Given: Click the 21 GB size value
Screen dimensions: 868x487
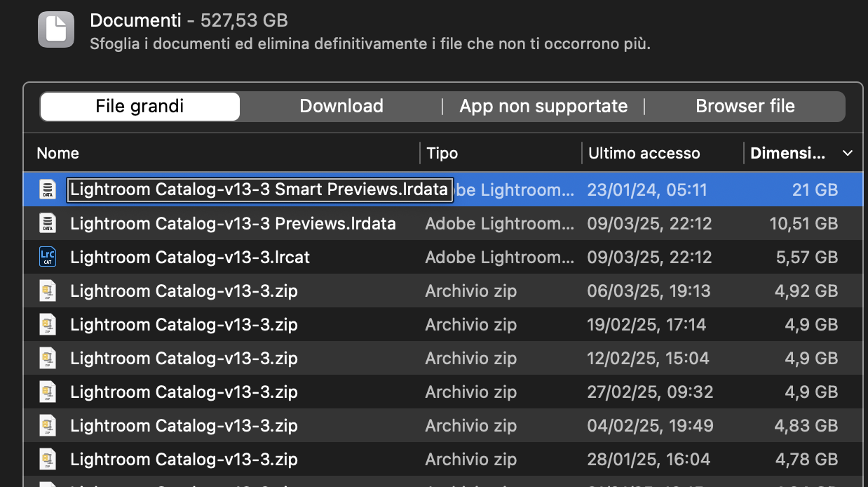Looking at the screenshot, I should tap(815, 189).
